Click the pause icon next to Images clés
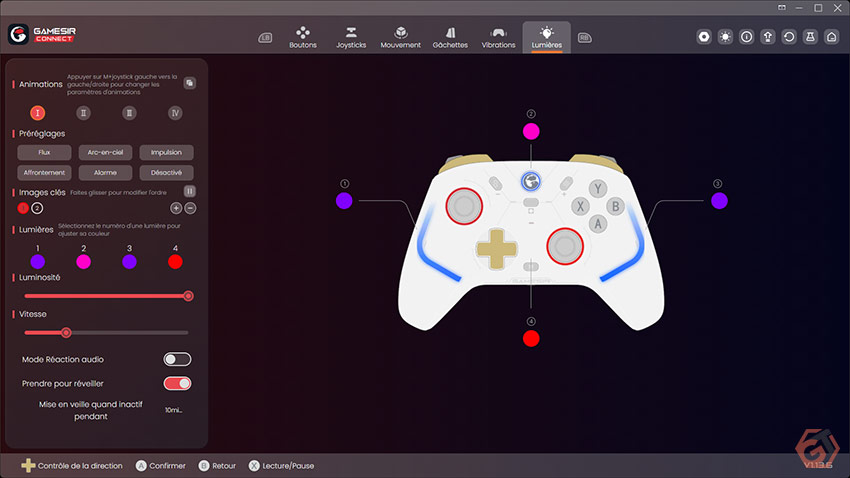The image size is (850, 478). pos(189,191)
